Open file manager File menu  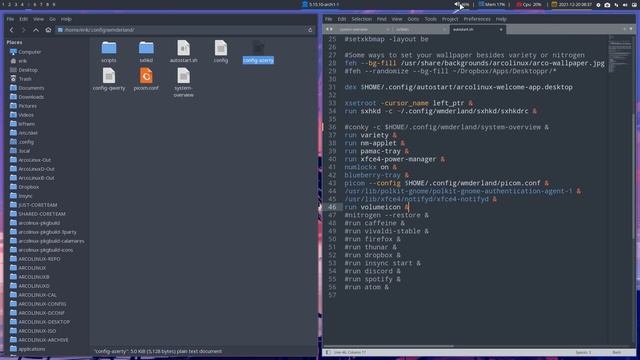10,19
